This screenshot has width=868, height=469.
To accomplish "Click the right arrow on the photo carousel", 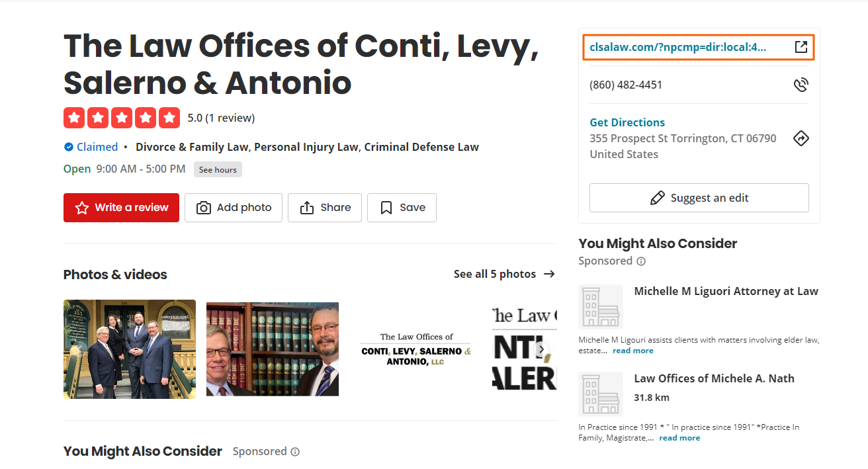I will [x=541, y=349].
